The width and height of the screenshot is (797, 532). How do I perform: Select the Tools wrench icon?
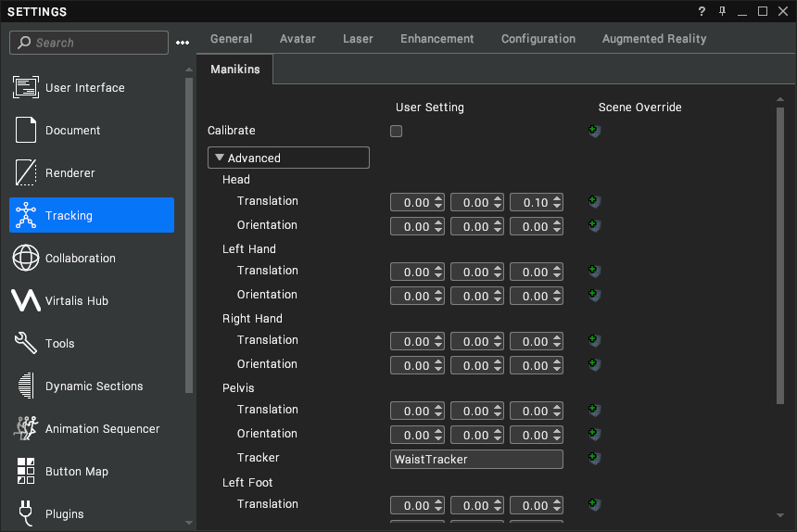tap(26, 344)
